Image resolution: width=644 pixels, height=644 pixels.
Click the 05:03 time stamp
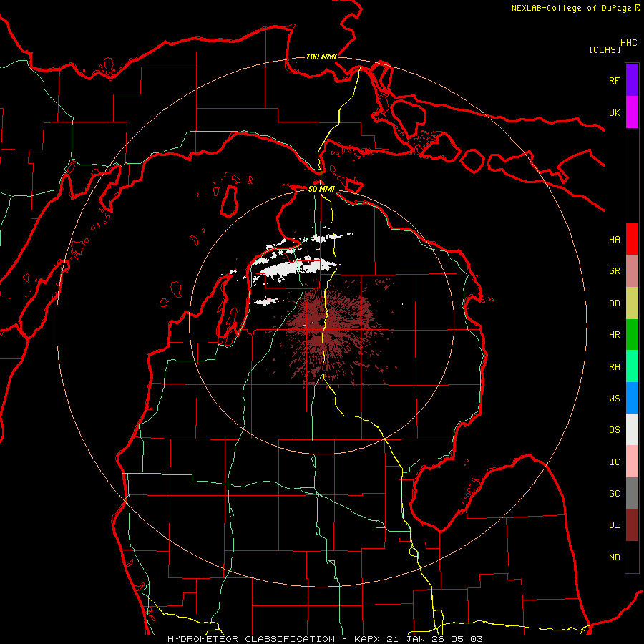[x=467, y=639]
